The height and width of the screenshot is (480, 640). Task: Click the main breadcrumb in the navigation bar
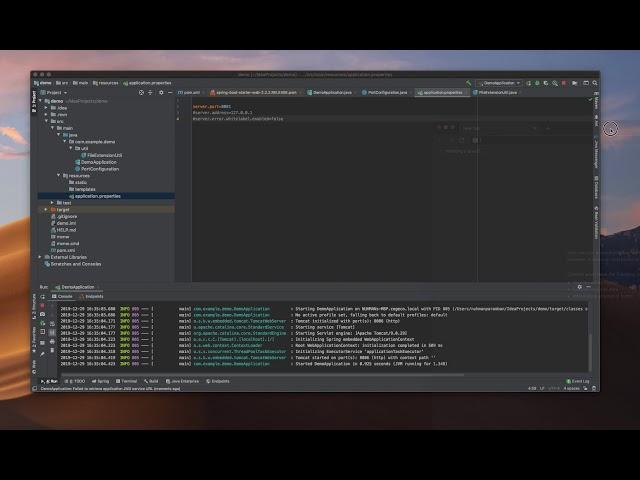tap(80, 83)
